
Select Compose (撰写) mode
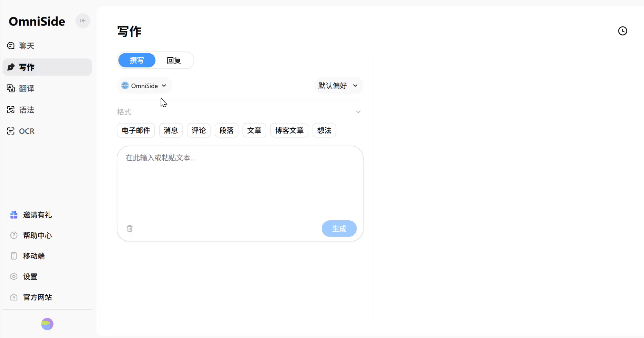pos(137,60)
